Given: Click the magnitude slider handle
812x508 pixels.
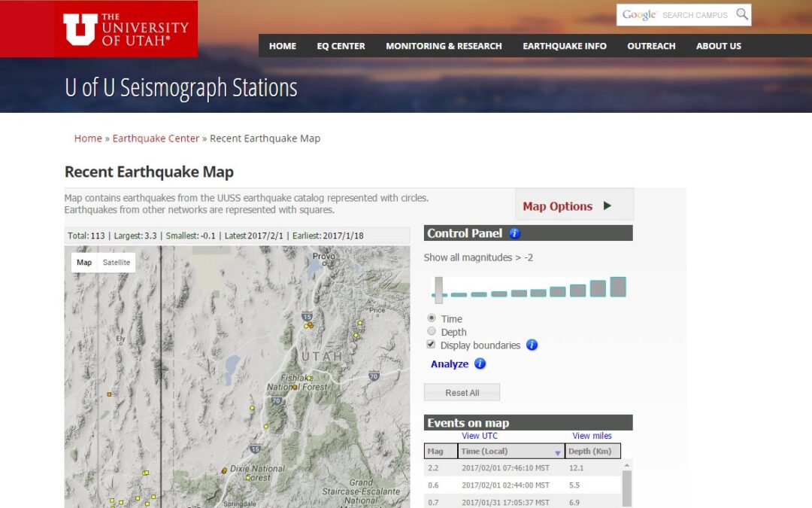Looking at the screenshot, I should click(438, 290).
